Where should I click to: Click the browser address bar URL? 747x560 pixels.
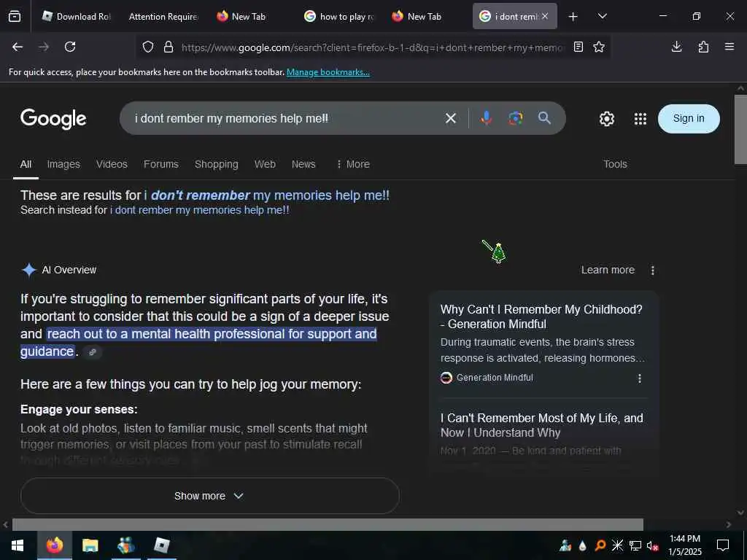[x=371, y=47]
